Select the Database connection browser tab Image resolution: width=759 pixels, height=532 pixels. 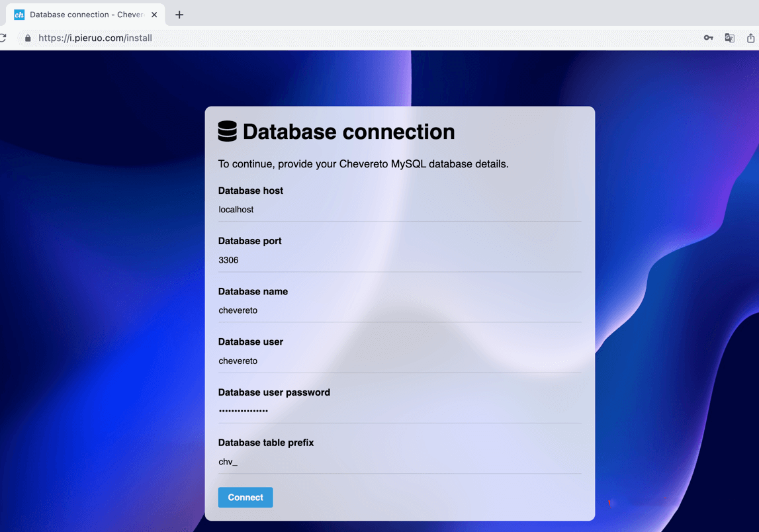(85, 15)
